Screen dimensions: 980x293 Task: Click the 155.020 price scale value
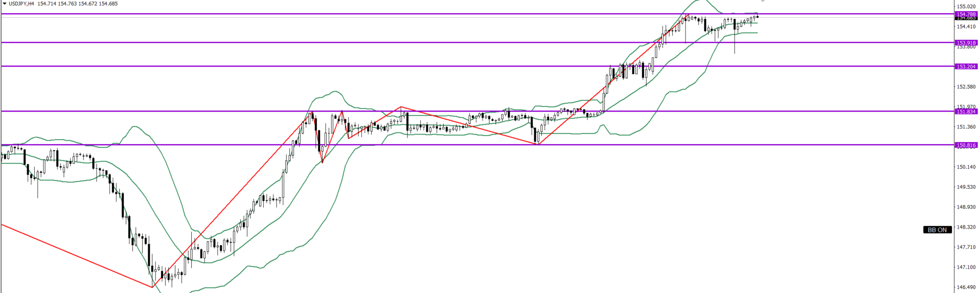(x=966, y=6)
